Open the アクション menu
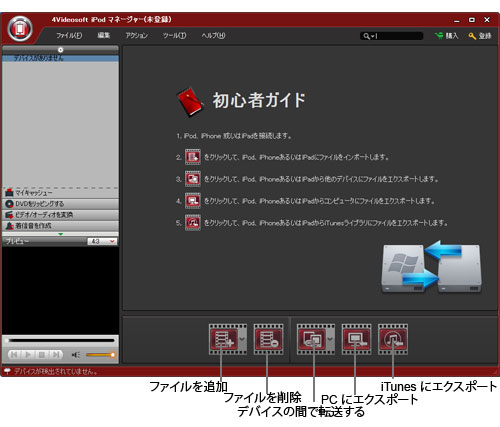 tap(137, 35)
